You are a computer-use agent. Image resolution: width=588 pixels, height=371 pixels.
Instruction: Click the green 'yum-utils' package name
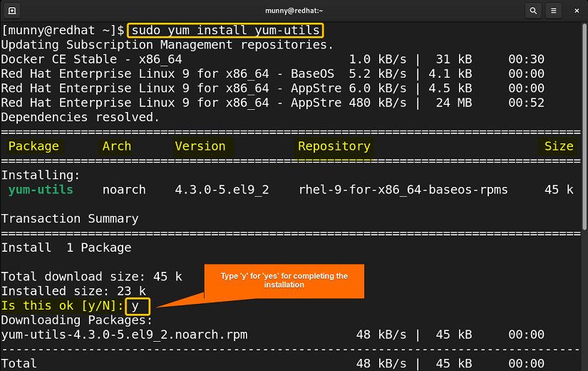coord(41,190)
